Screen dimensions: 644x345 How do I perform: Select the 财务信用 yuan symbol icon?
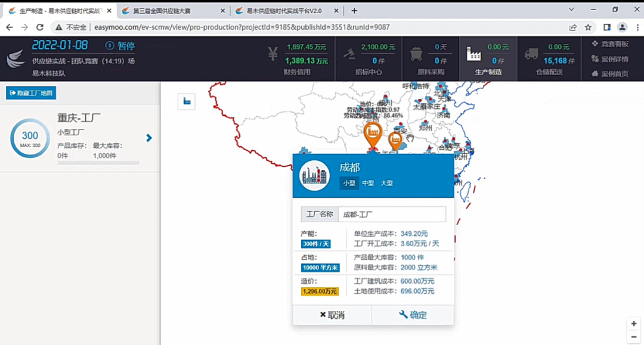273,54
